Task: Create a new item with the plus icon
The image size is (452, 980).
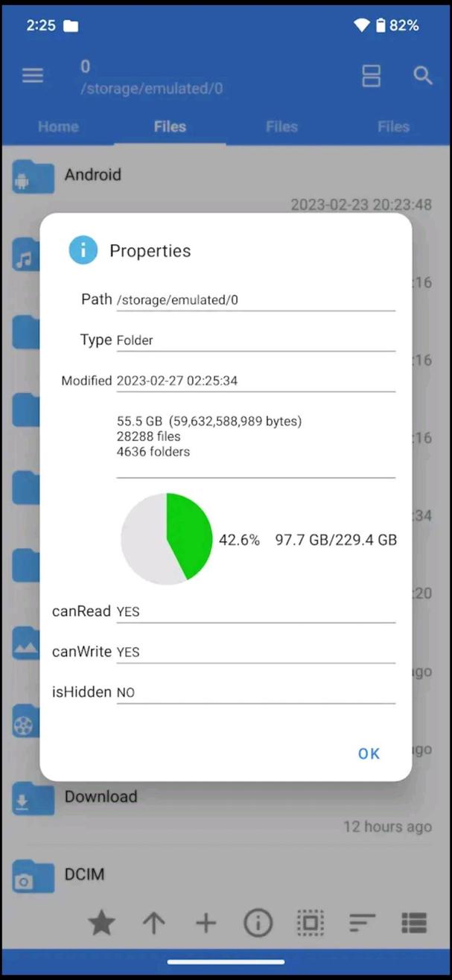Action: (x=206, y=923)
